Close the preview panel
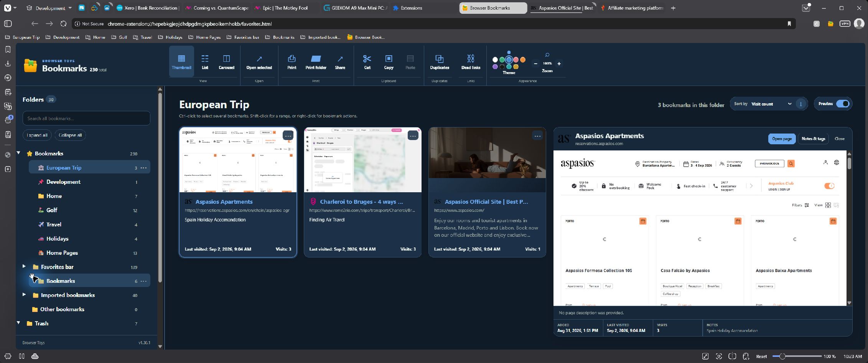The width and height of the screenshot is (868, 363). click(839, 139)
